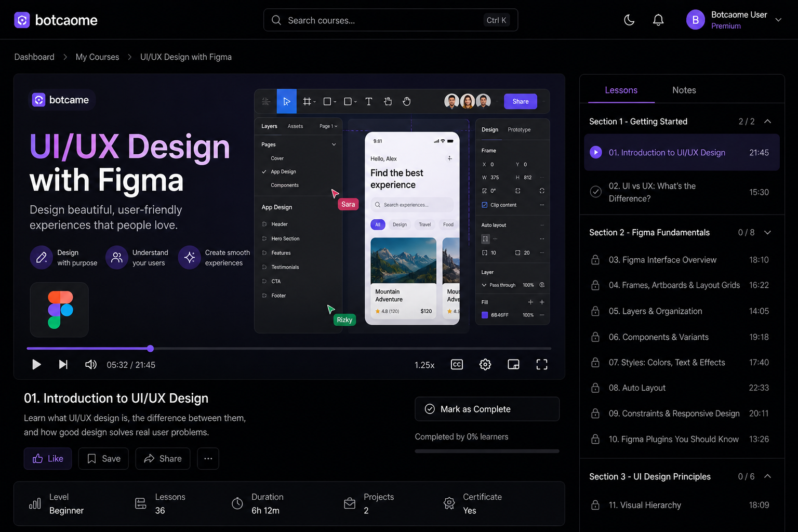Select the Text tool in Figma toolbar
Viewport: 798px width, 532px height.
369,102
